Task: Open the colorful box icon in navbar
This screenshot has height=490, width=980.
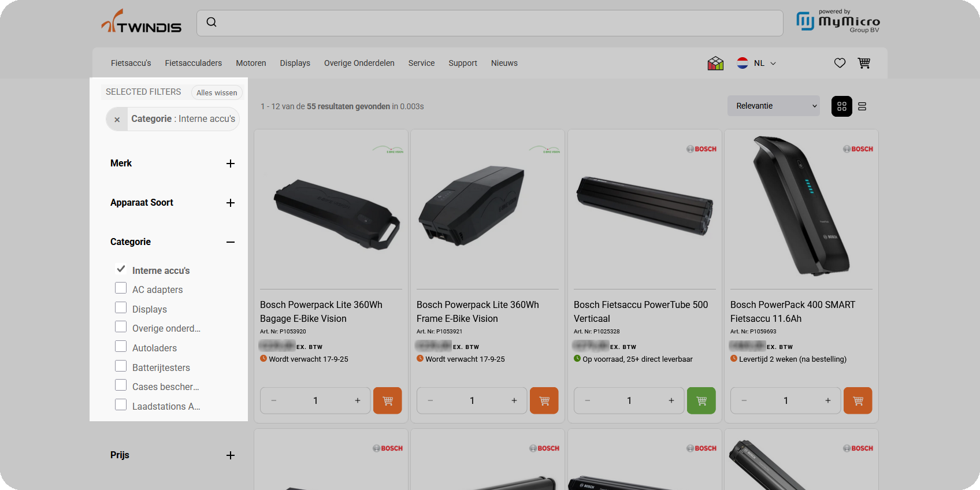Action: (x=715, y=63)
